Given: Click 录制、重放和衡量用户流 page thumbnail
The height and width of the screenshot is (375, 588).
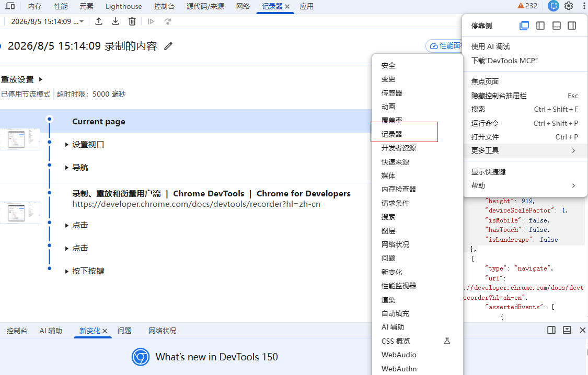Looking at the screenshot, I should click(x=20, y=213).
